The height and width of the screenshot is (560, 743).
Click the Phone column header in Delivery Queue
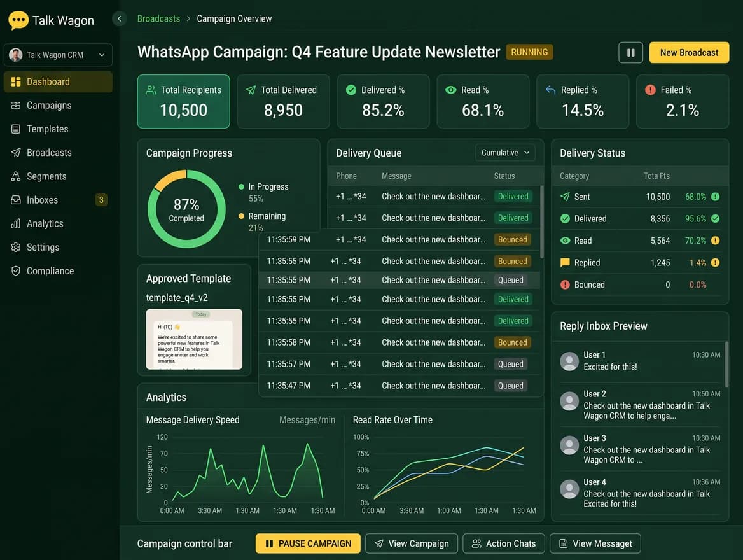[347, 176]
